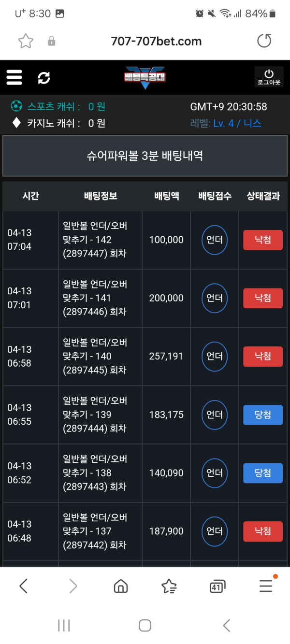290x644 pixels.
Task: Open the tab switcher showing 41 tabs
Action: coord(217,587)
